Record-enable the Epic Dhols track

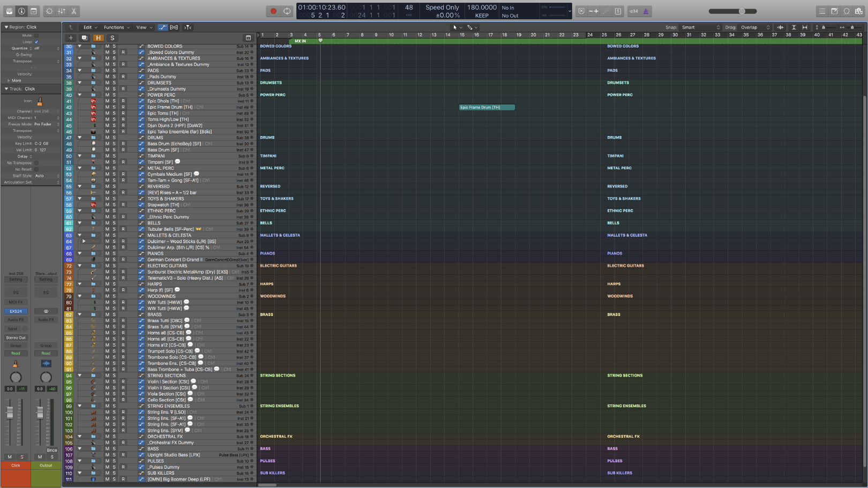pyautogui.click(x=123, y=101)
